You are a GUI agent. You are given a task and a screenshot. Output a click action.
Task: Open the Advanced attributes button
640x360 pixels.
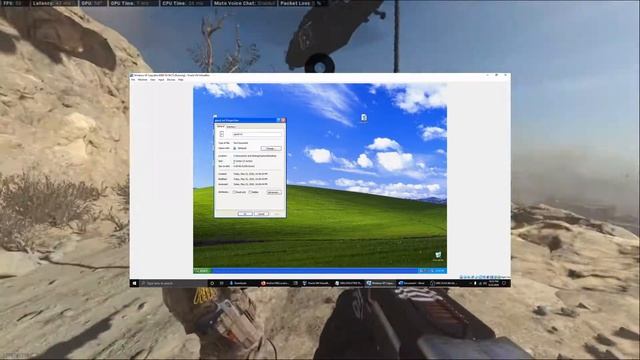click(274, 192)
